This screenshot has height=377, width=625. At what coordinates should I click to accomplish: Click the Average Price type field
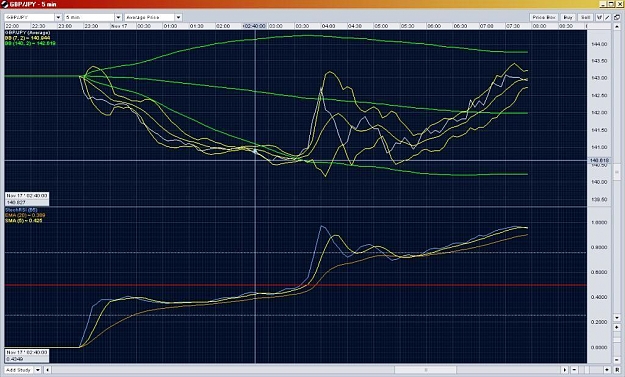point(149,17)
